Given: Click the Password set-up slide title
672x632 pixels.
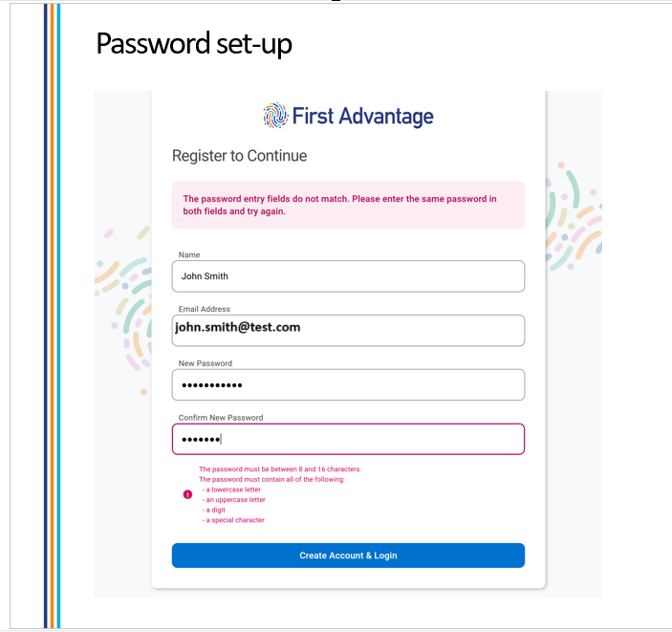Looking at the screenshot, I should (x=194, y=44).
